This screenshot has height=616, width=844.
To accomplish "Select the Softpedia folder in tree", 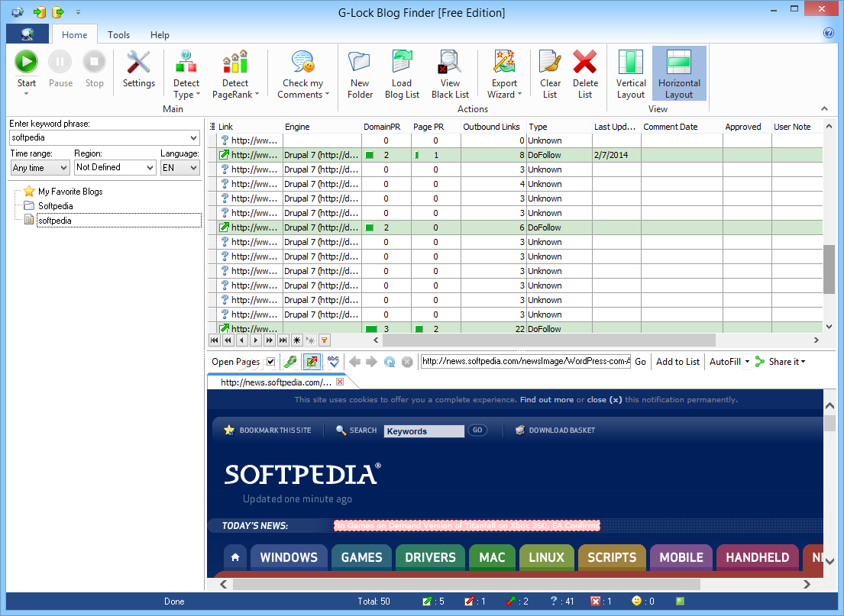I will [56, 206].
